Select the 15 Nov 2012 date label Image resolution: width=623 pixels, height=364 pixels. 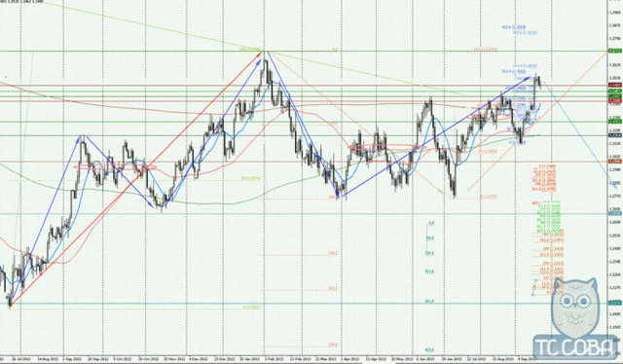coord(169,359)
